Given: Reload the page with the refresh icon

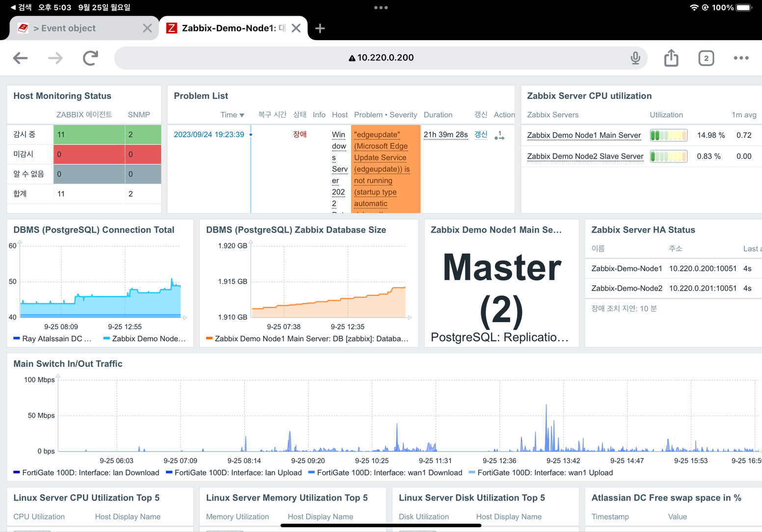Looking at the screenshot, I should [90, 58].
